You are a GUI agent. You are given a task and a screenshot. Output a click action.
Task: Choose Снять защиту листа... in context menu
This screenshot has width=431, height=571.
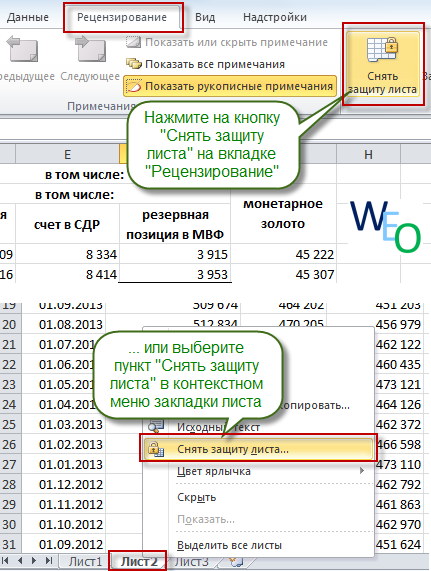(258, 449)
